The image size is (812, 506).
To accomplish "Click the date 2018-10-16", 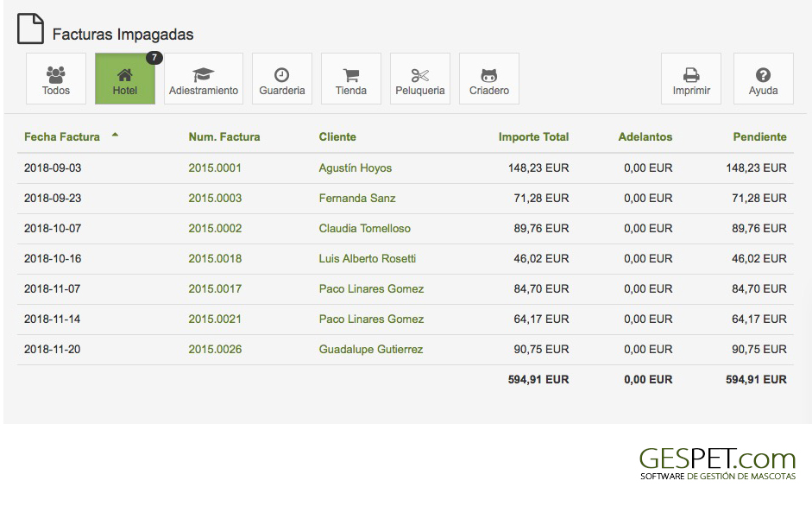I will [53, 258].
